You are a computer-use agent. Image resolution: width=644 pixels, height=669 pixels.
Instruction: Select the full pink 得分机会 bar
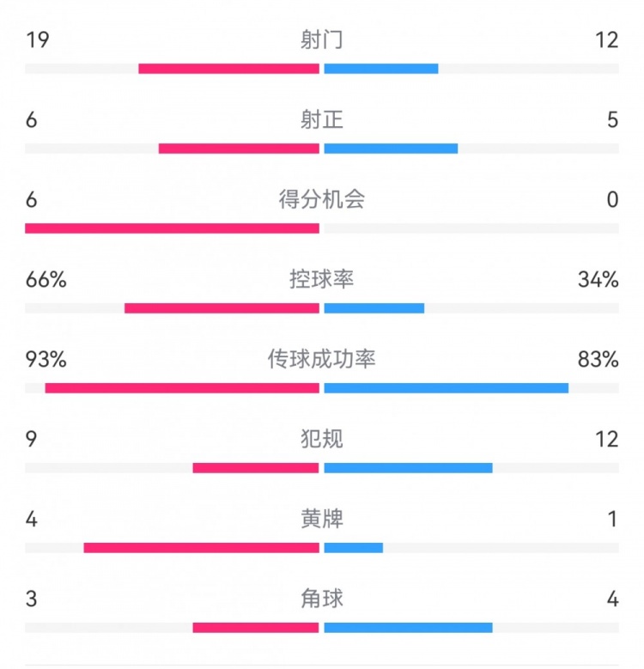point(172,228)
